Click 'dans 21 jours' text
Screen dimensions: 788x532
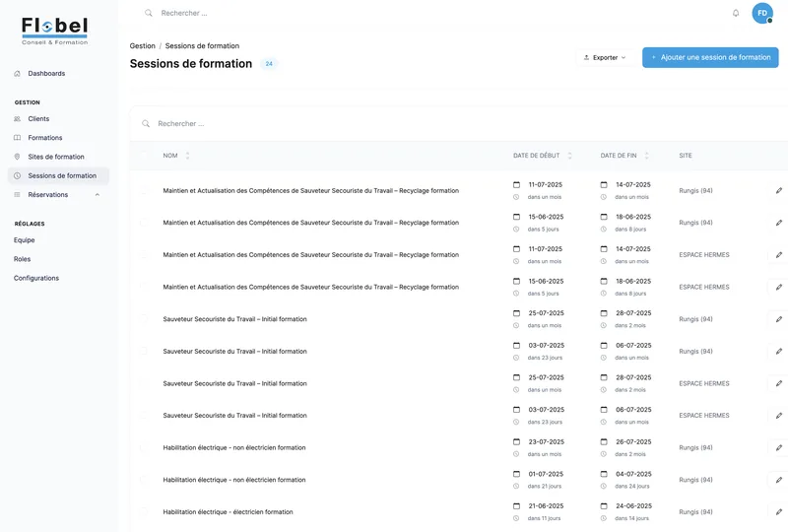coord(545,487)
